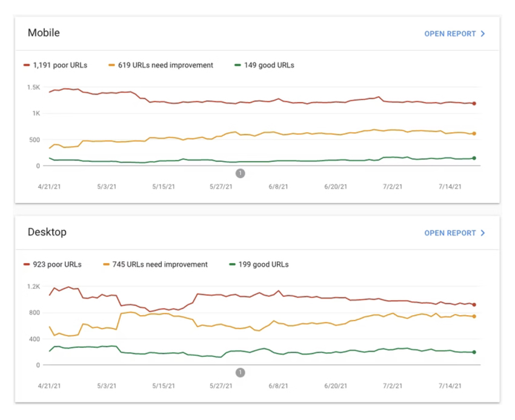Screen dimensions: 515x420
Task: Open the Desktop report link
Action: pyautogui.click(x=450, y=233)
